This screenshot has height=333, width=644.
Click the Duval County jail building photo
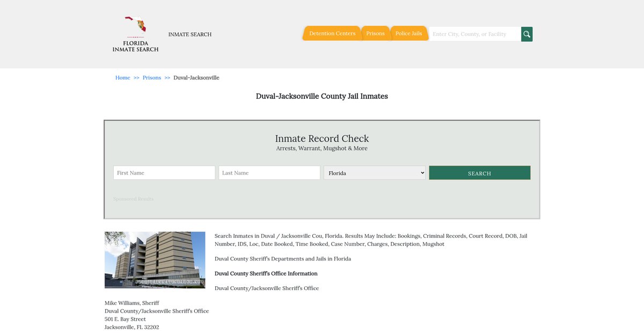coord(155,260)
